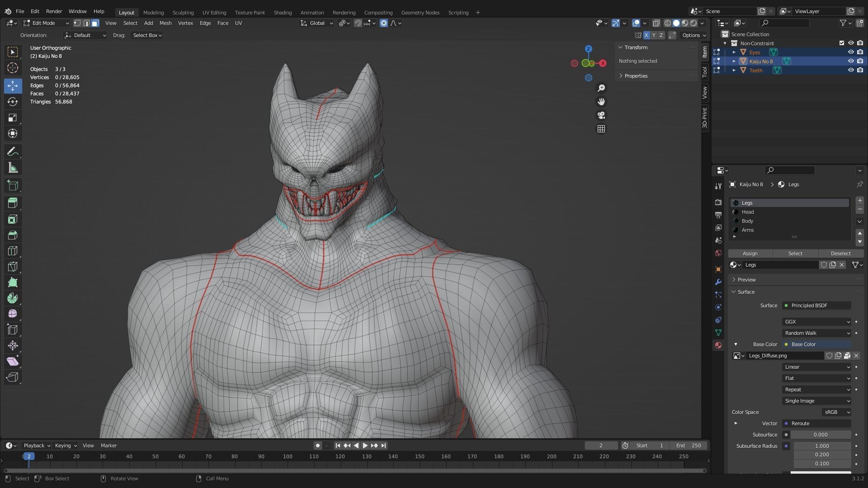Select the Head material slot
The height and width of the screenshot is (488, 868).
[748, 212]
